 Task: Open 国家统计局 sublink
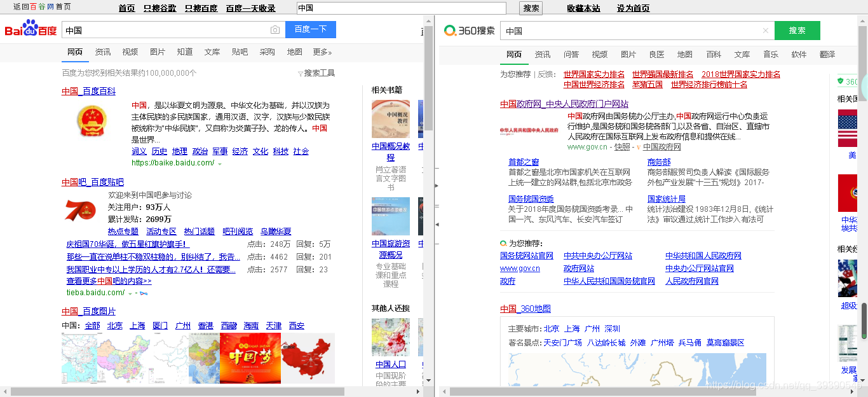click(667, 199)
